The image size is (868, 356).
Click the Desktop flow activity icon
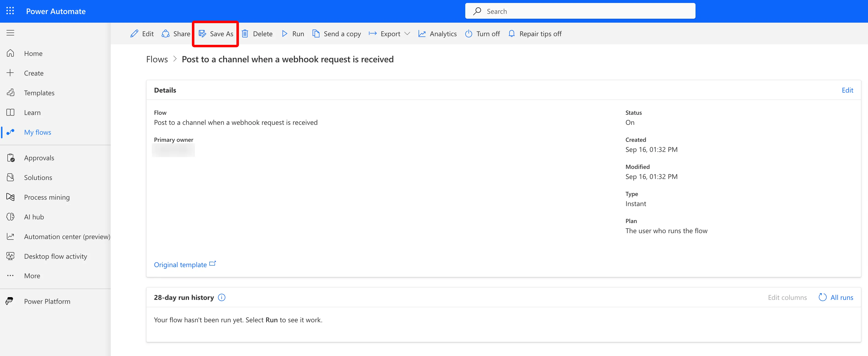click(x=10, y=256)
